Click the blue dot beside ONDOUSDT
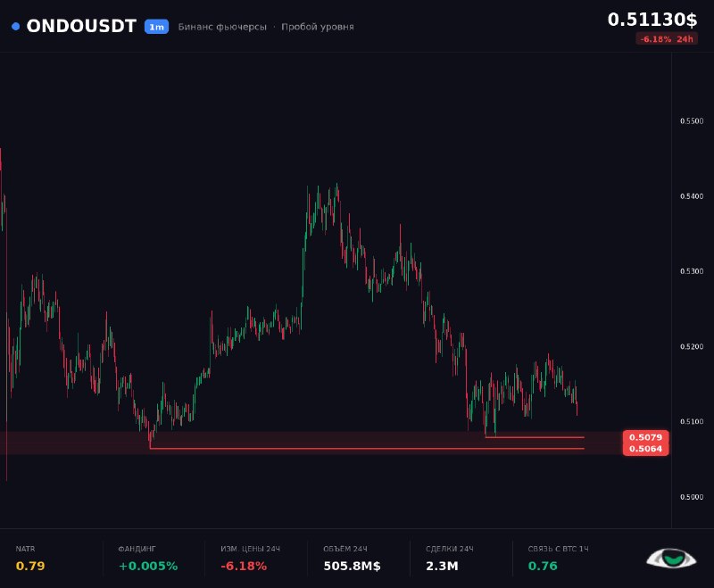 point(15,27)
